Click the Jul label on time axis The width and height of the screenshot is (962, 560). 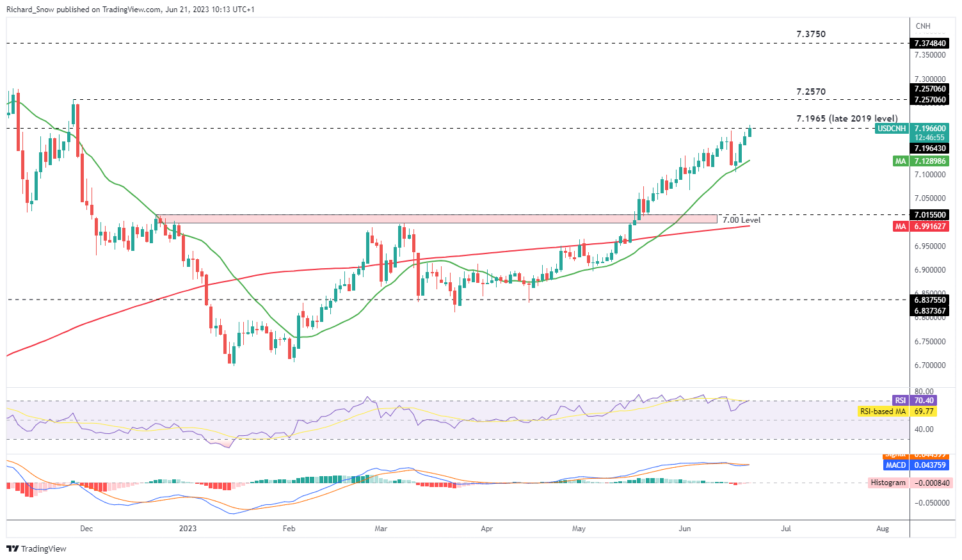click(x=786, y=529)
